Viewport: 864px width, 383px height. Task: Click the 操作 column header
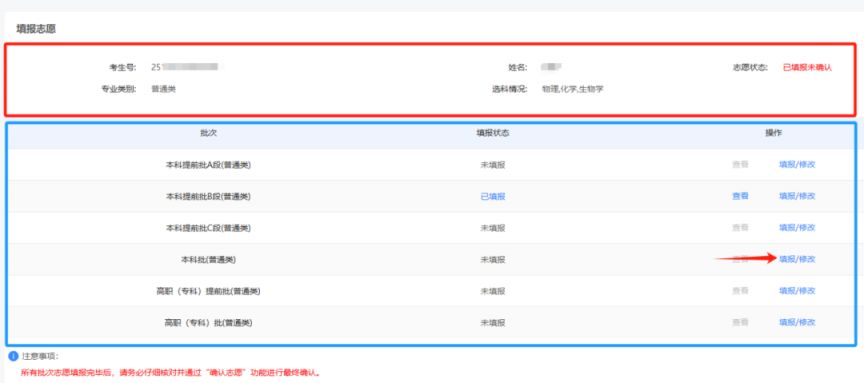pyautogui.click(x=773, y=133)
